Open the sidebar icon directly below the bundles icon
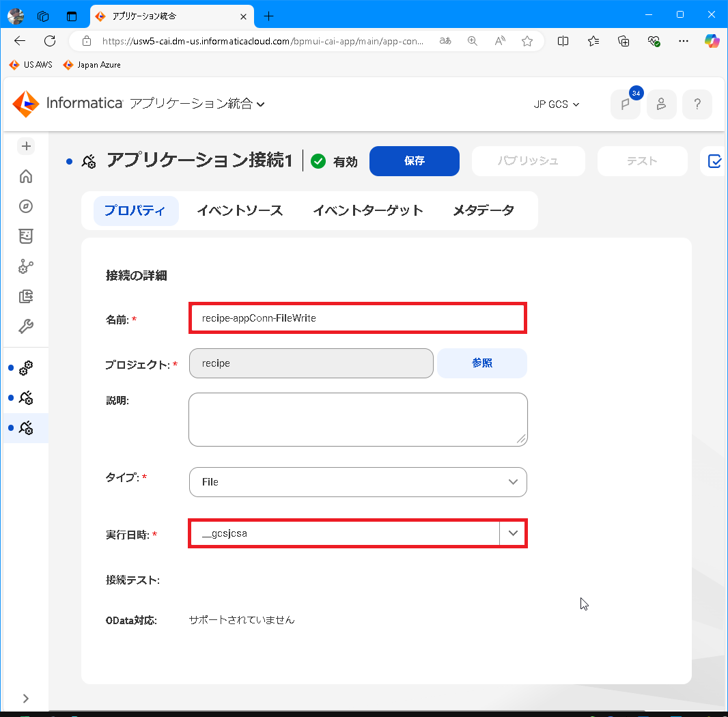 click(26, 326)
